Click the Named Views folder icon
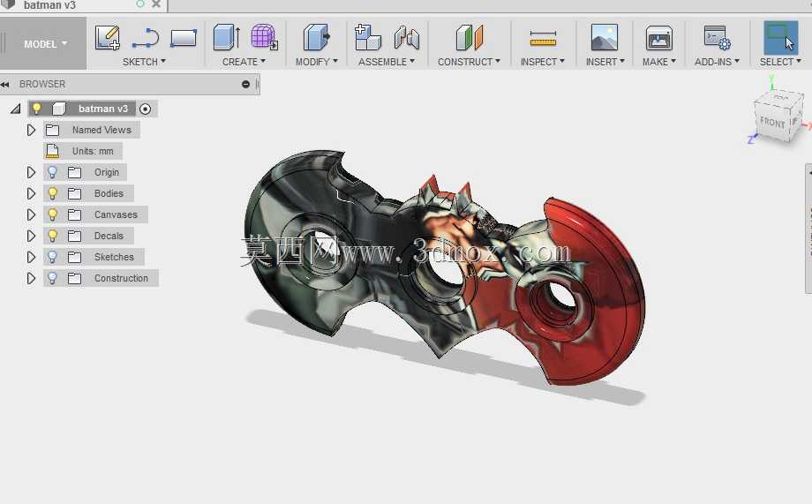812x504 pixels. pyautogui.click(x=52, y=130)
